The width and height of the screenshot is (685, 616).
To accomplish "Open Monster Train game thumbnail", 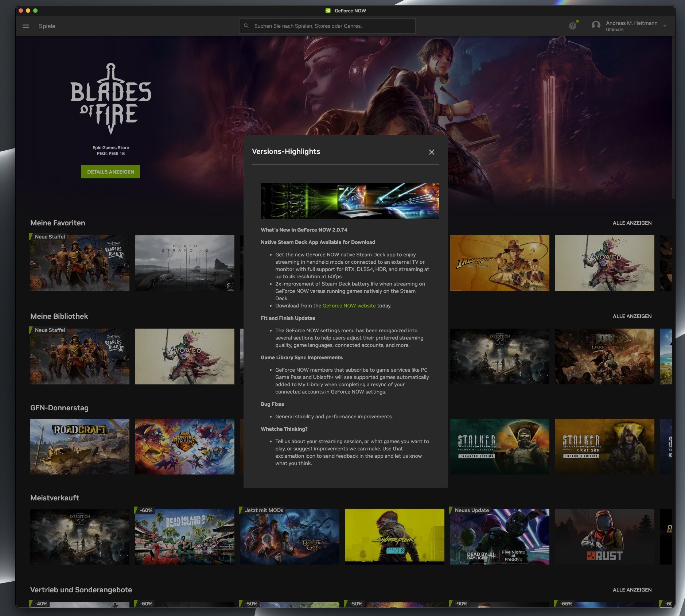I will click(x=185, y=446).
